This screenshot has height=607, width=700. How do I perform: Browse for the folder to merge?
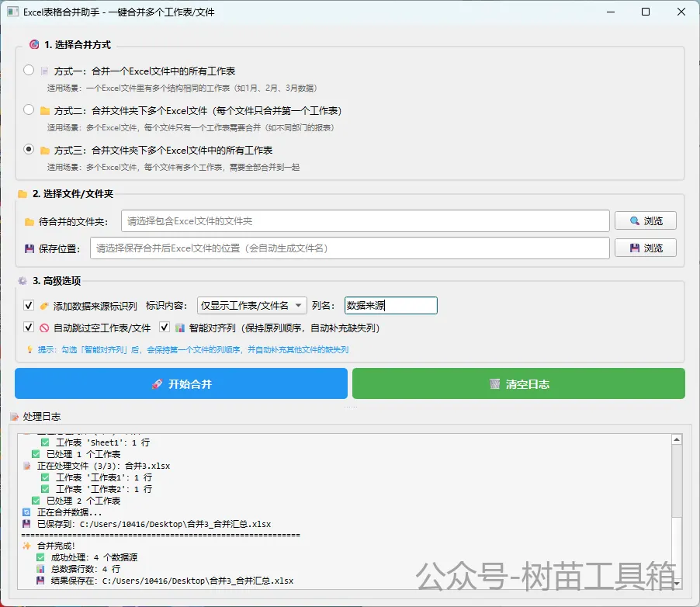[646, 220]
